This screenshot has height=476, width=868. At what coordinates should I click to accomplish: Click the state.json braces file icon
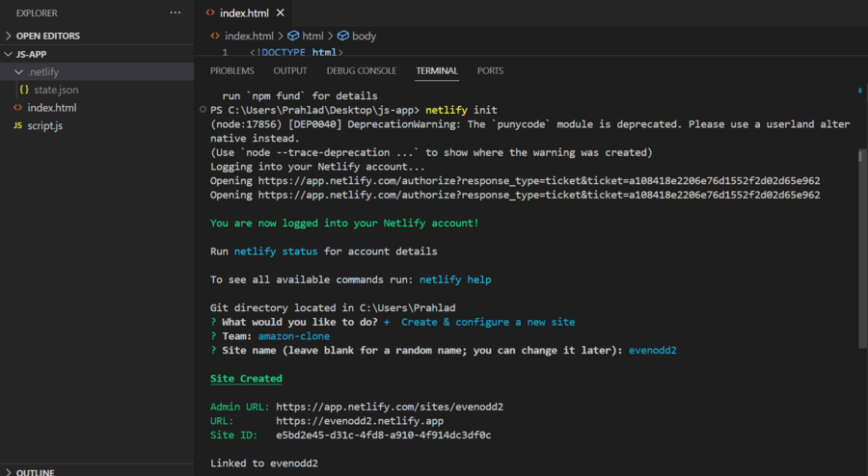point(24,89)
